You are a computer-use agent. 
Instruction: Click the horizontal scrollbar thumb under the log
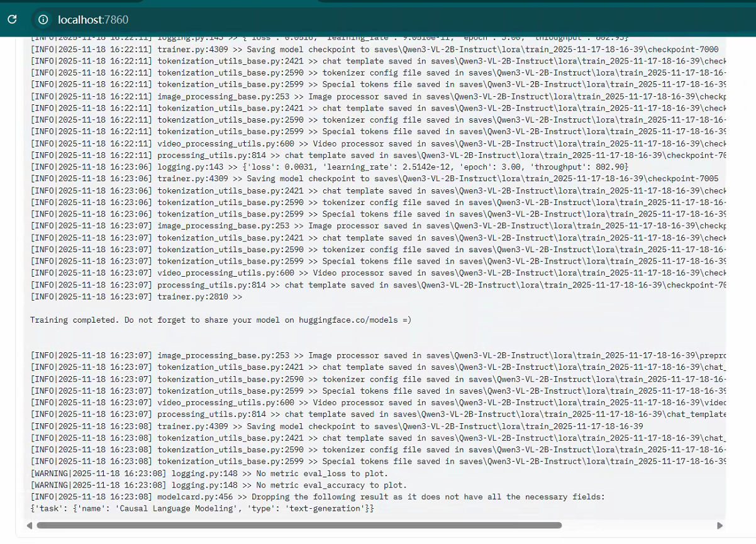(x=299, y=525)
